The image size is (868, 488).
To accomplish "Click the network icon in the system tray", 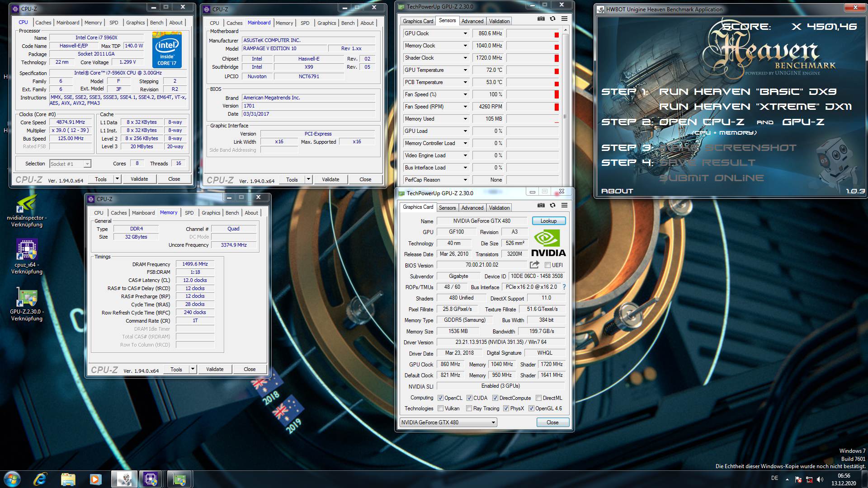I will click(809, 479).
